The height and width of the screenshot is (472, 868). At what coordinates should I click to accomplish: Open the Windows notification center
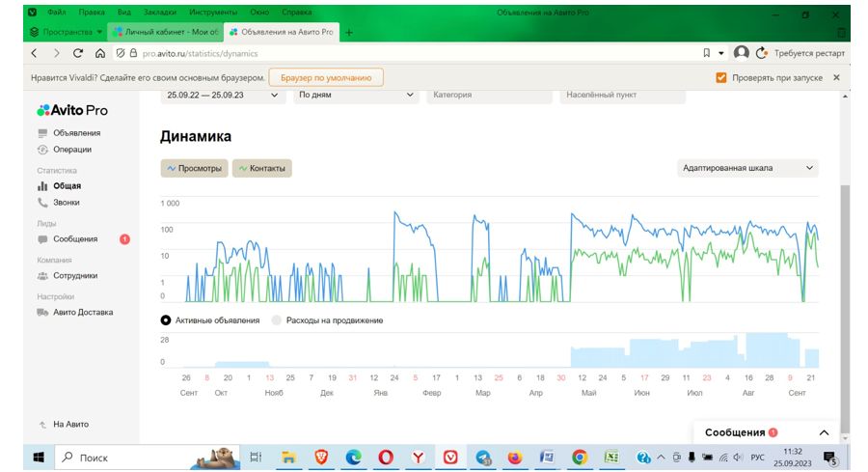coord(830,458)
